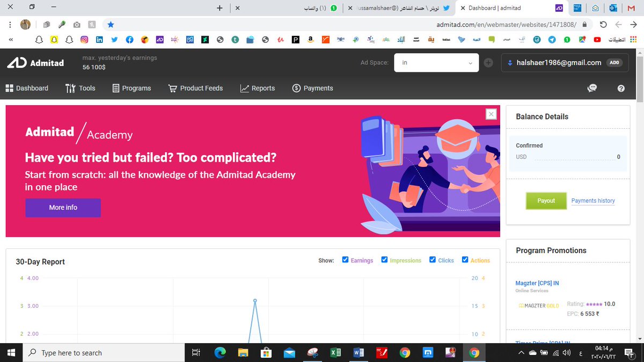Open the Payments menu
The width and height of the screenshot is (644, 362).
pyautogui.click(x=312, y=88)
